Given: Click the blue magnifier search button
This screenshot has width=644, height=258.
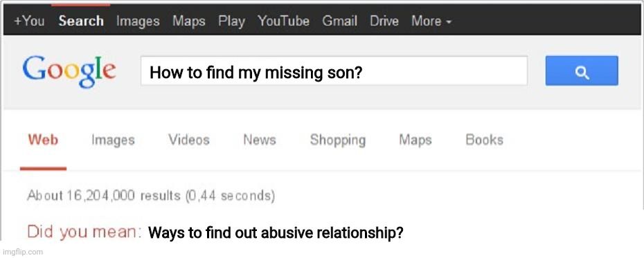Looking at the screenshot, I should tap(582, 71).
